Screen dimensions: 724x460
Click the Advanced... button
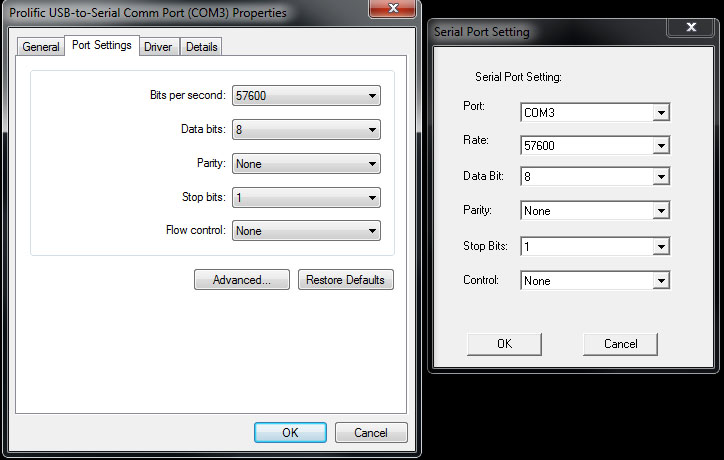pos(242,280)
